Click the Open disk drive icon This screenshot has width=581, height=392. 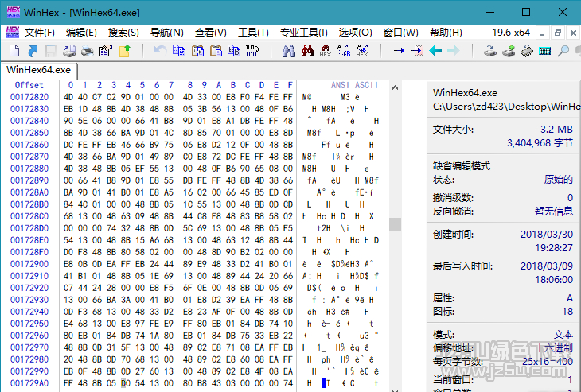(489, 50)
